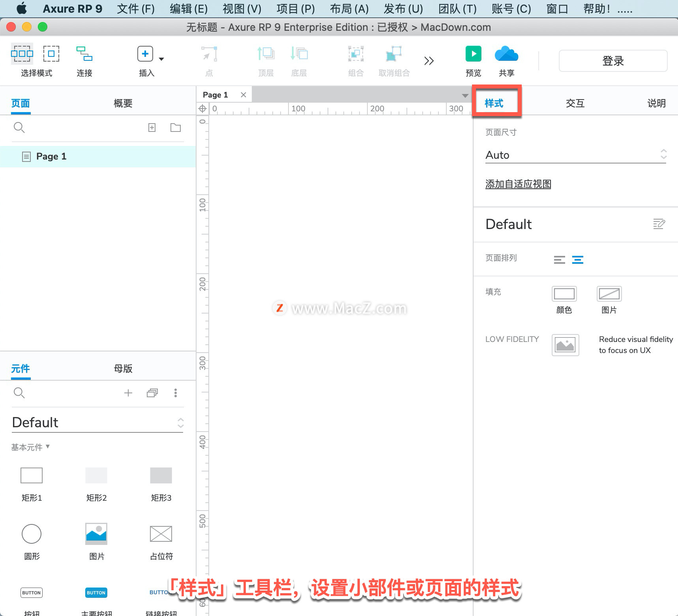Click the Insert (插入) plus icon
The width and height of the screenshot is (678, 616).
[x=145, y=54]
